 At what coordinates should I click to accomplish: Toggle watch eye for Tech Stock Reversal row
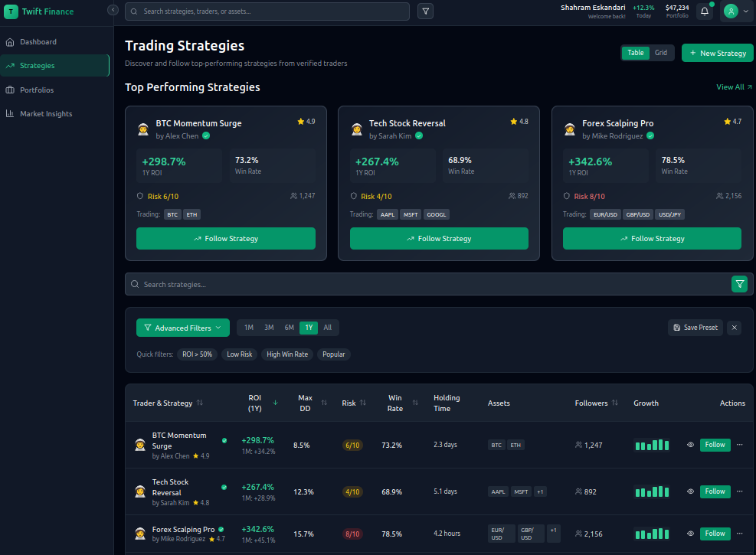click(690, 491)
